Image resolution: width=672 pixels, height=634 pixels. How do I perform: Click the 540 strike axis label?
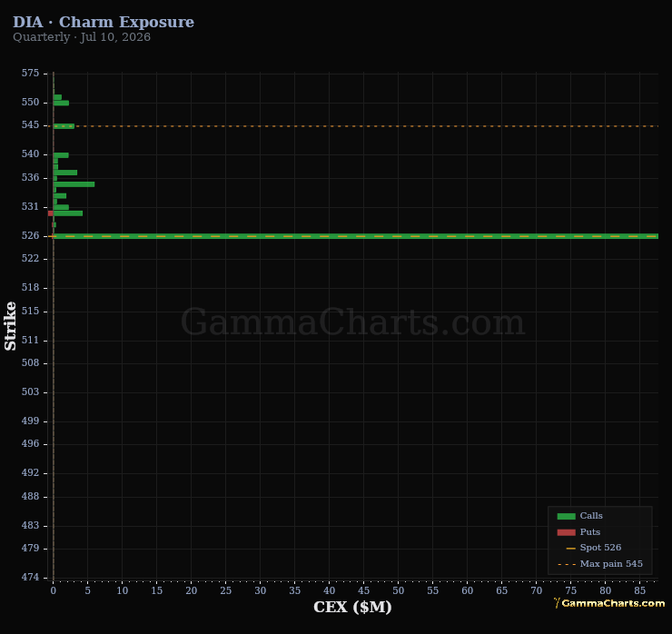click(31, 154)
